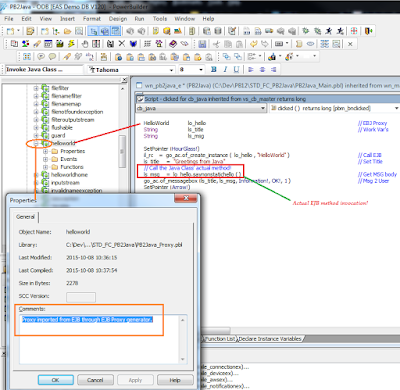
Task: Click the Inherit toolbar icon
Action: 56,31
